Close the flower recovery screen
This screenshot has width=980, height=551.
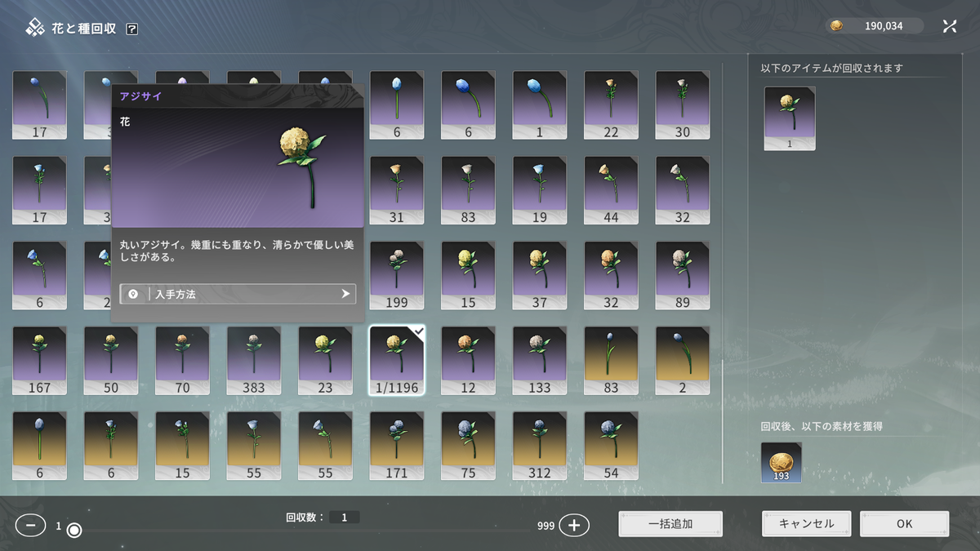click(950, 26)
